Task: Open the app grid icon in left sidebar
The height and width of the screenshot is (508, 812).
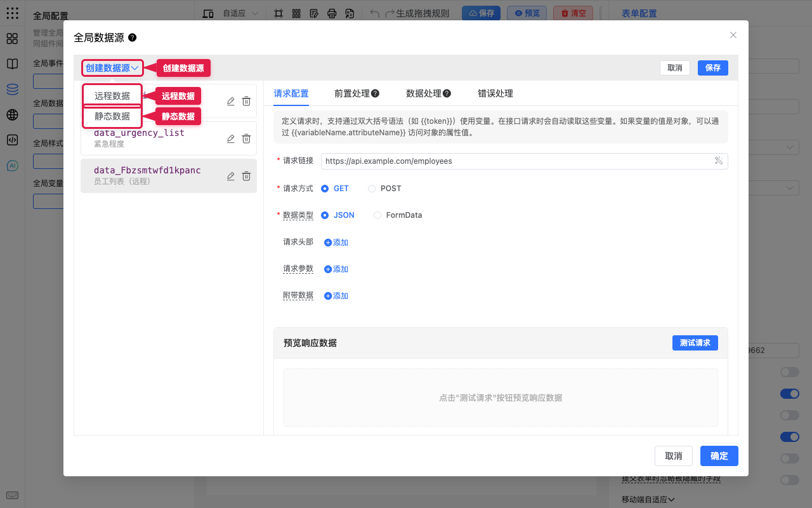Action: [x=12, y=13]
